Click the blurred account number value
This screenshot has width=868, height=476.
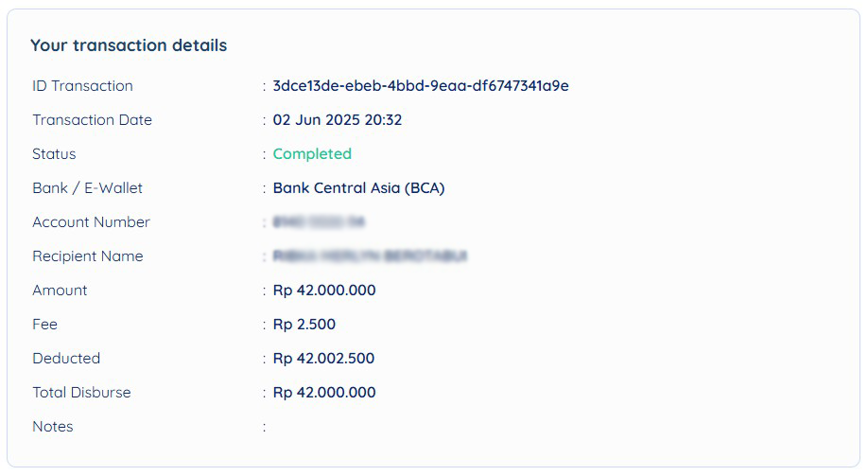click(x=319, y=222)
